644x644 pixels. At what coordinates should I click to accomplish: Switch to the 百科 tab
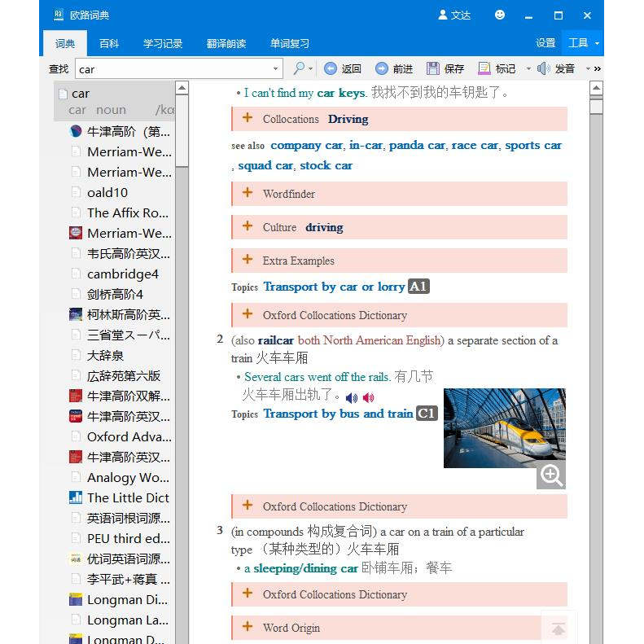point(109,43)
